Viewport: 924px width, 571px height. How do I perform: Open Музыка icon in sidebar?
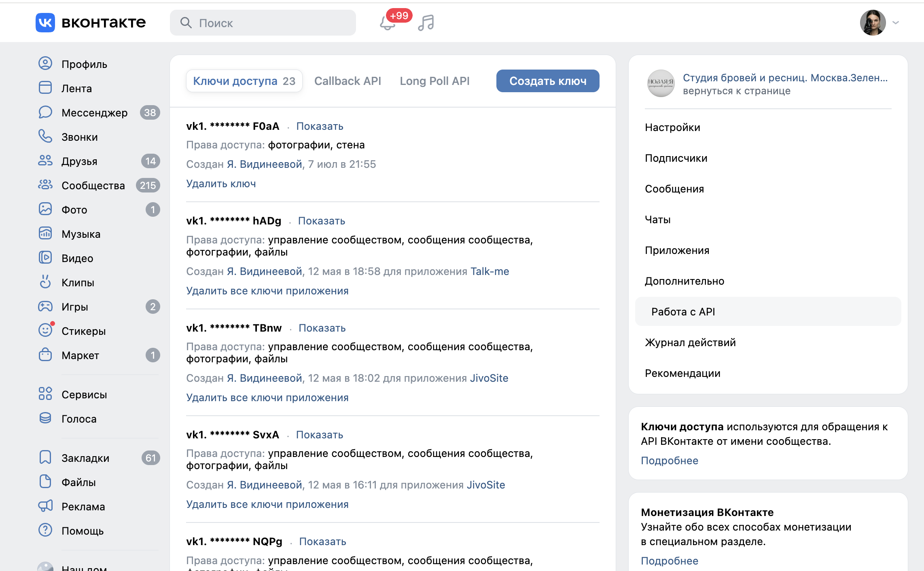point(45,234)
